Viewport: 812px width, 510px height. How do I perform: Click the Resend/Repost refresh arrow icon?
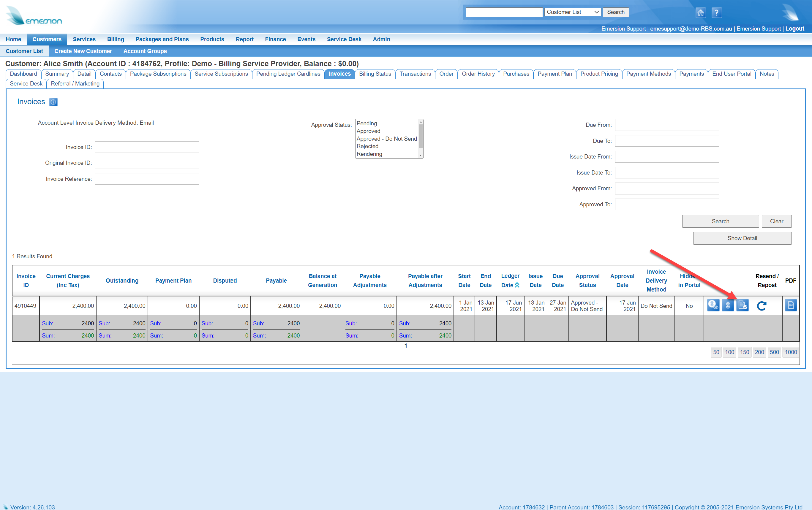click(x=762, y=306)
